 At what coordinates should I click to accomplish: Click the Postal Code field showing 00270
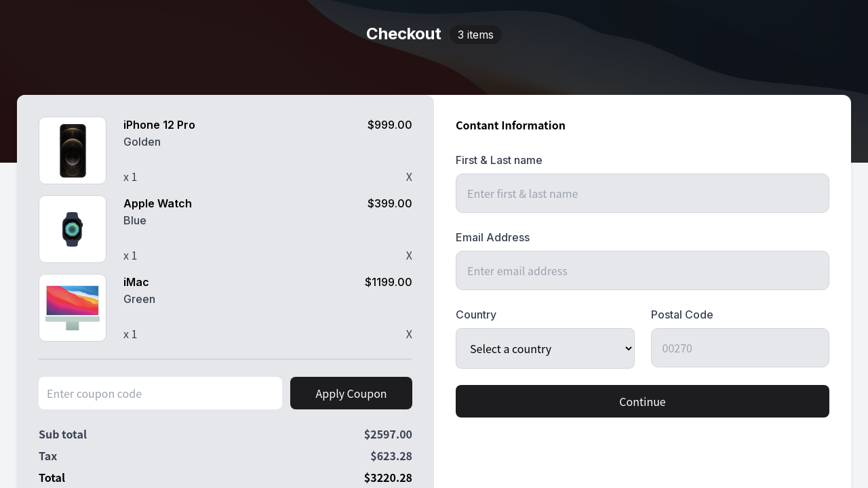[740, 348]
